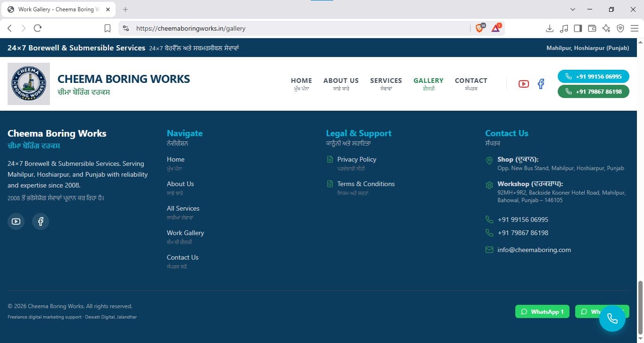The width and height of the screenshot is (644, 343).
Task: Click the footer Home link
Action: pos(175,159)
